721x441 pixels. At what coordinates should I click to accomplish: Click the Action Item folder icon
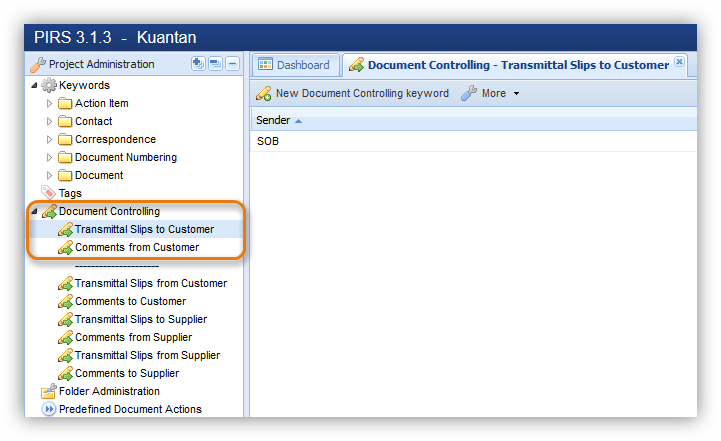[65, 103]
